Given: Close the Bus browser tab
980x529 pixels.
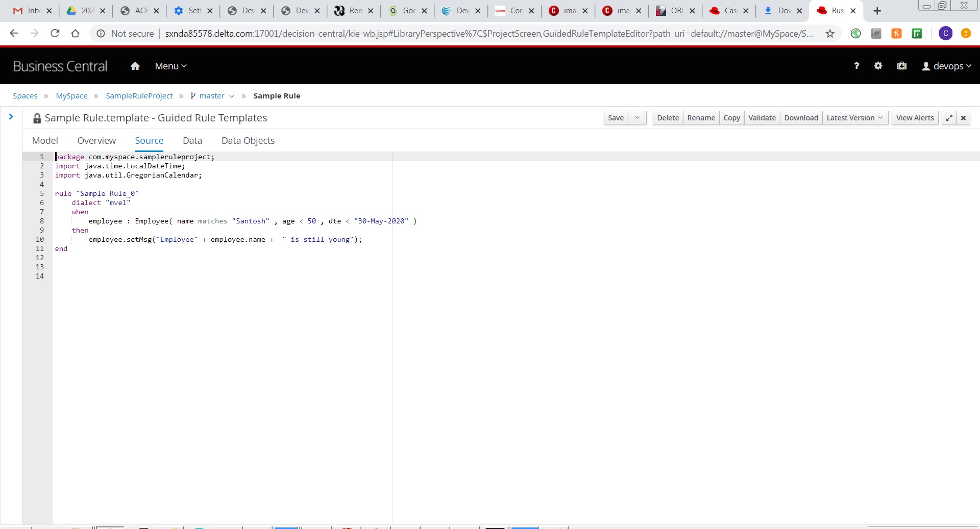Looking at the screenshot, I should pos(852,11).
